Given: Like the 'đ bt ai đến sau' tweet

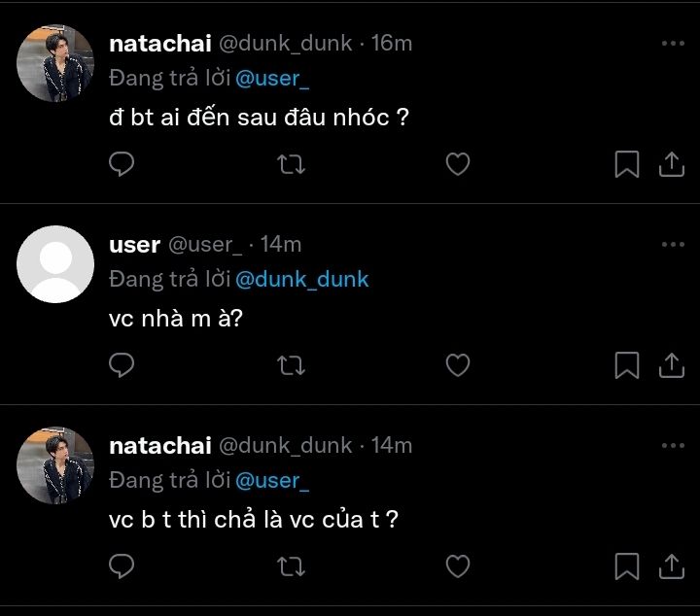Looking at the screenshot, I should click(x=458, y=164).
